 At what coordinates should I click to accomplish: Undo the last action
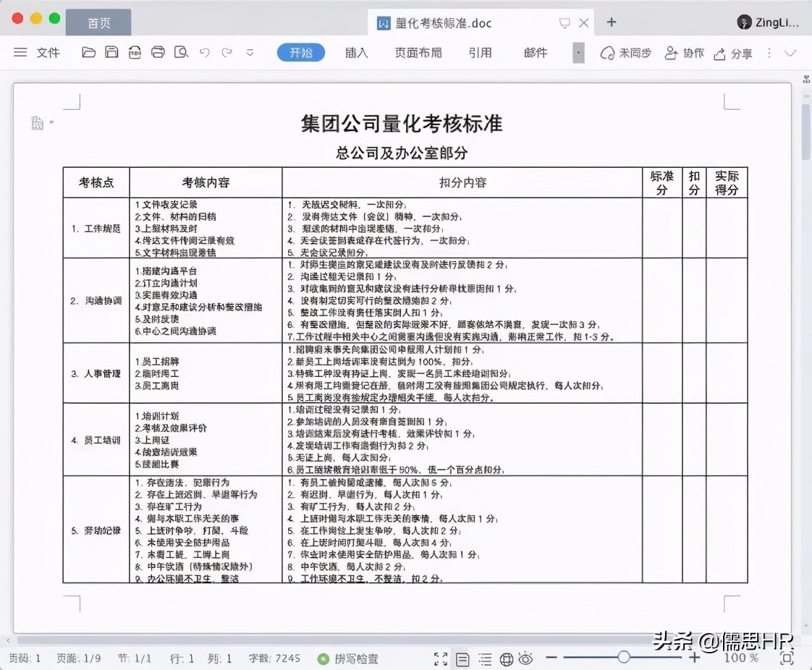pyautogui.click(x=205, y=53)
